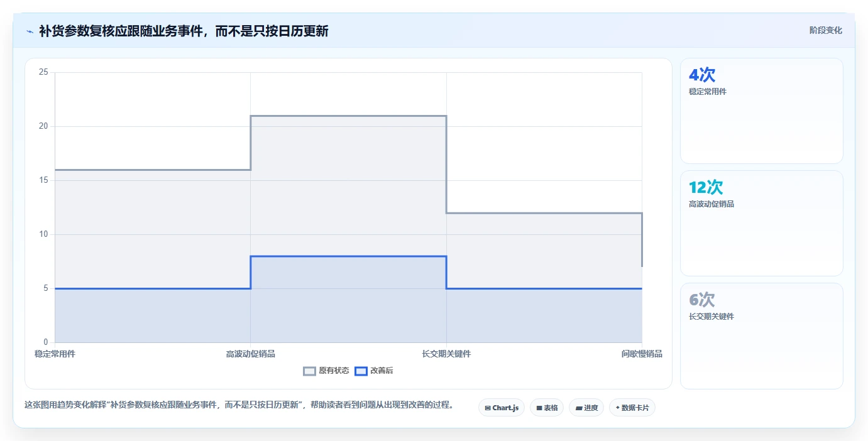Click the y-axis value 15
The image size is (868, 441).
click(x=43, y=180)
